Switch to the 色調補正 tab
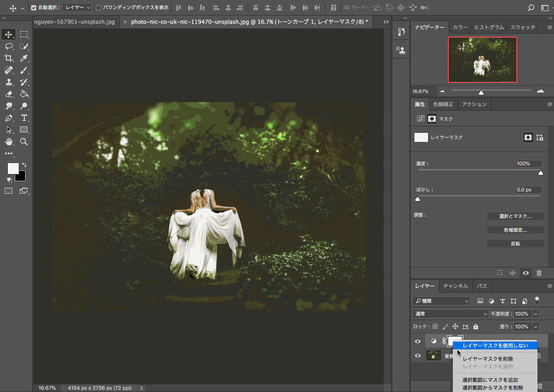The width and height of the screenshot is (554, 392). tap(443, 104)
